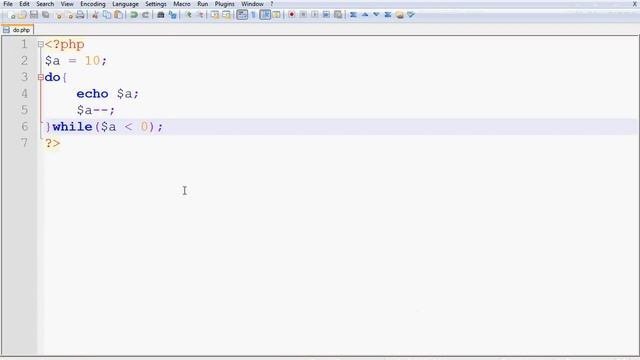640x360 pixels.
Task: Open the Encoding menu
Action: pyautogui.click(x=93, y=4)
